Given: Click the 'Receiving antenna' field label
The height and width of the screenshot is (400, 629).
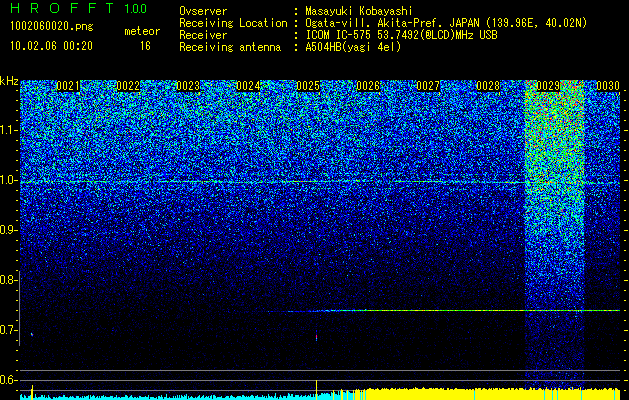Looking at the screenshot, I should tap(230, 47).
